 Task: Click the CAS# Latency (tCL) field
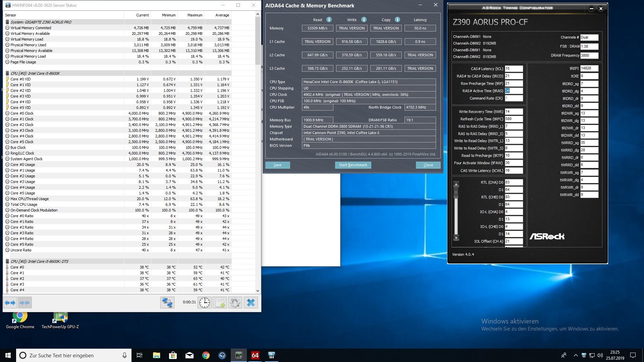514,69
